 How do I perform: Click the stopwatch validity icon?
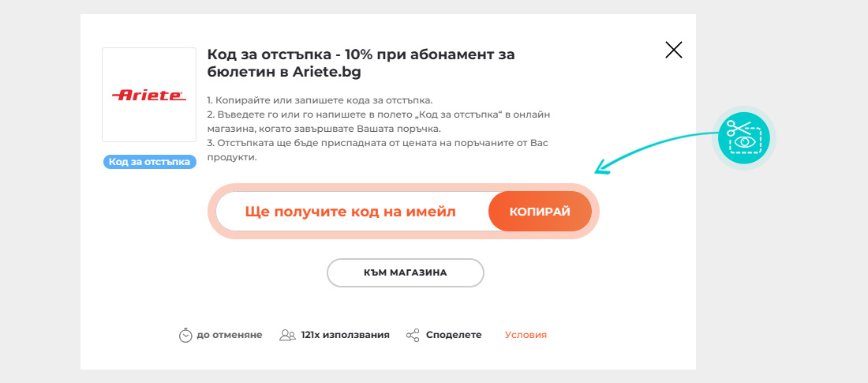pos(185,335)
